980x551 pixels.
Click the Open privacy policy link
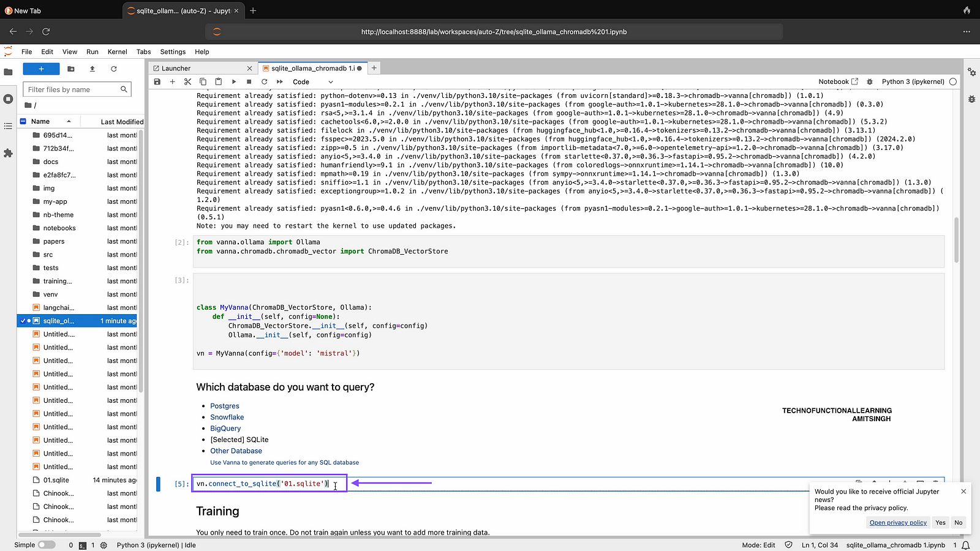898,522
